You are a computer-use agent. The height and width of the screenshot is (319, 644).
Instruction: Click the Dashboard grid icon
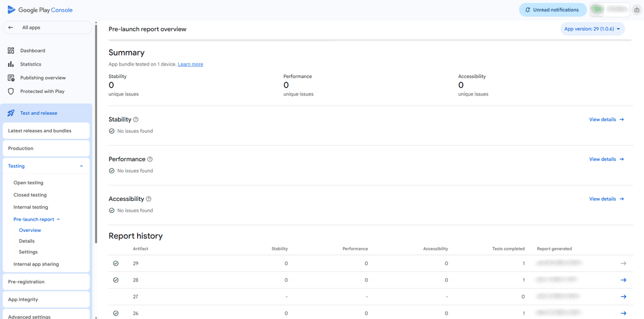11,51
